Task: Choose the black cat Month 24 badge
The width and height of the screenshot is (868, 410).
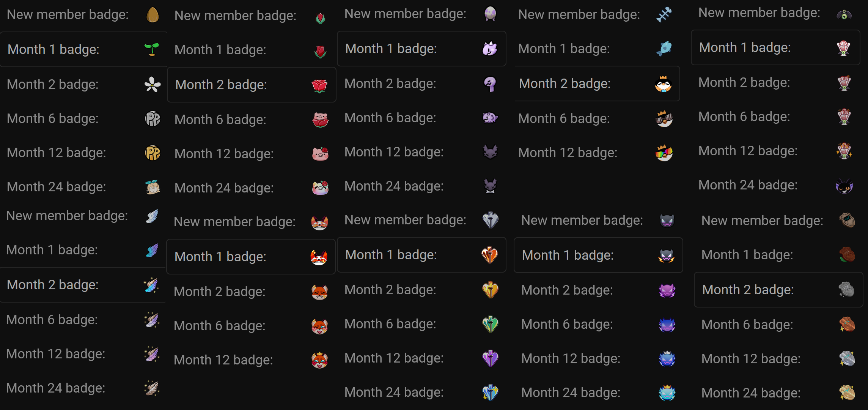Action: (844, 186)
